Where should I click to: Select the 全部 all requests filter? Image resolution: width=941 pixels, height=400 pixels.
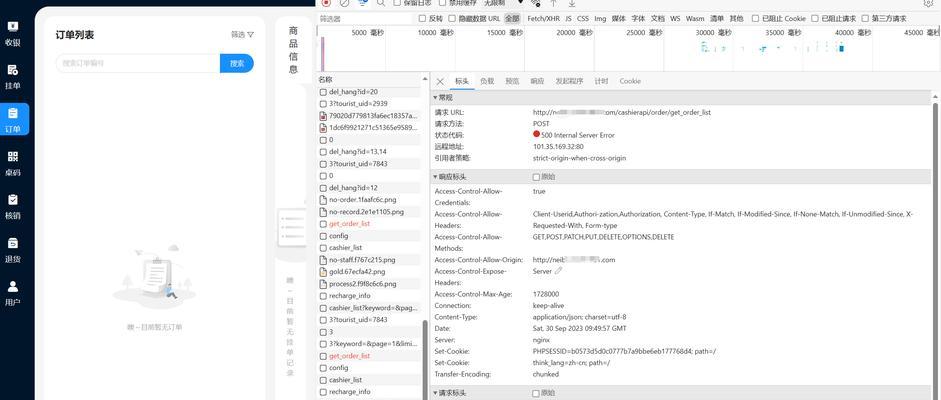pyautogui.click(x=512, y=19)
